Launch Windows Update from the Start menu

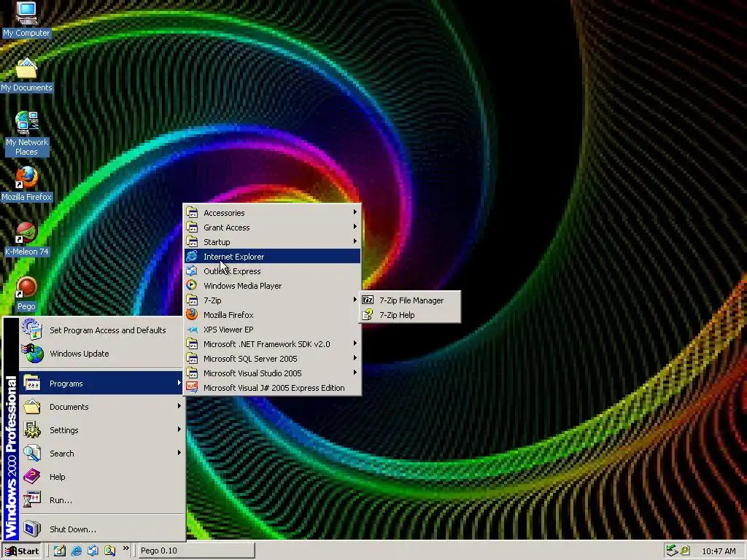[101, 354]
